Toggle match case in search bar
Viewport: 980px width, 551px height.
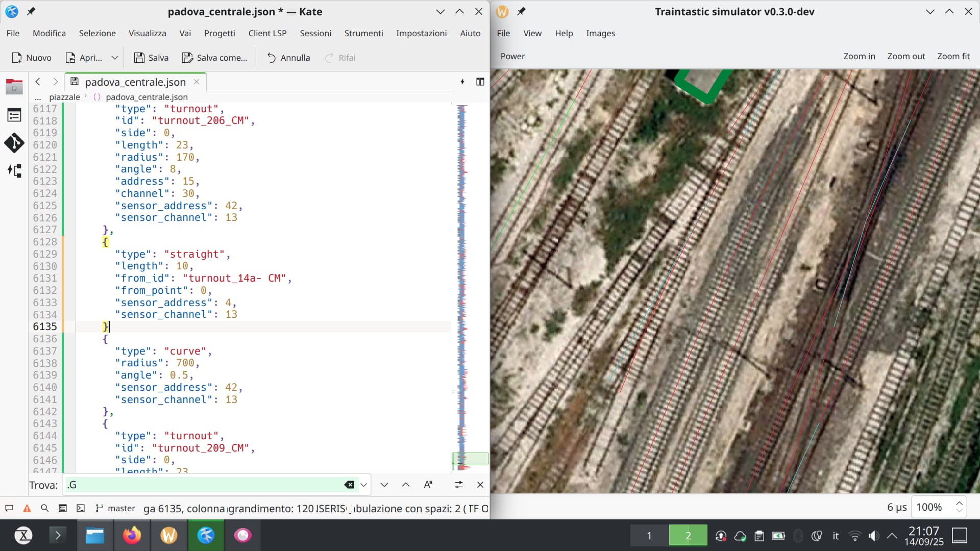(x=428, y=485)
